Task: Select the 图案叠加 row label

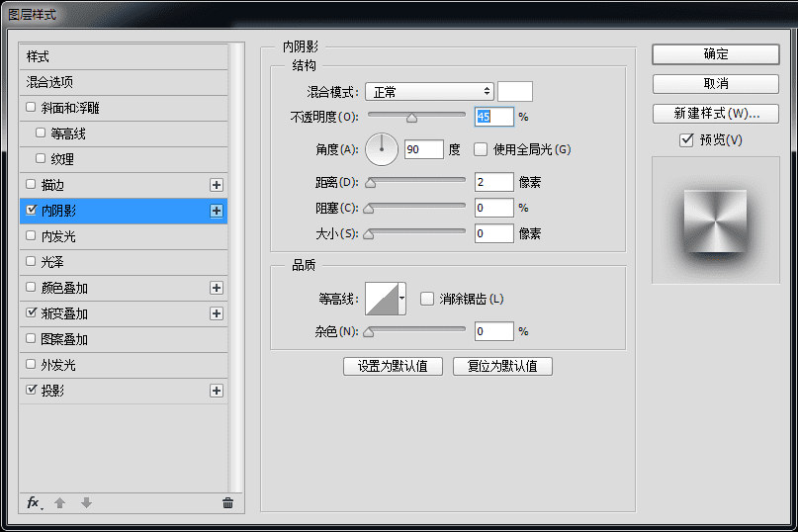Action: coord(64,339)
